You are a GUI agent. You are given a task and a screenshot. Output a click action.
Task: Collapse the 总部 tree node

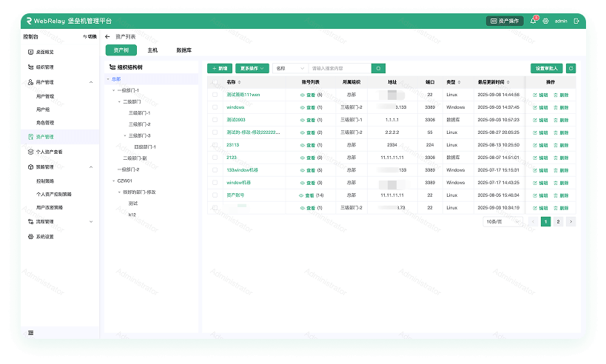pos(108,79)
